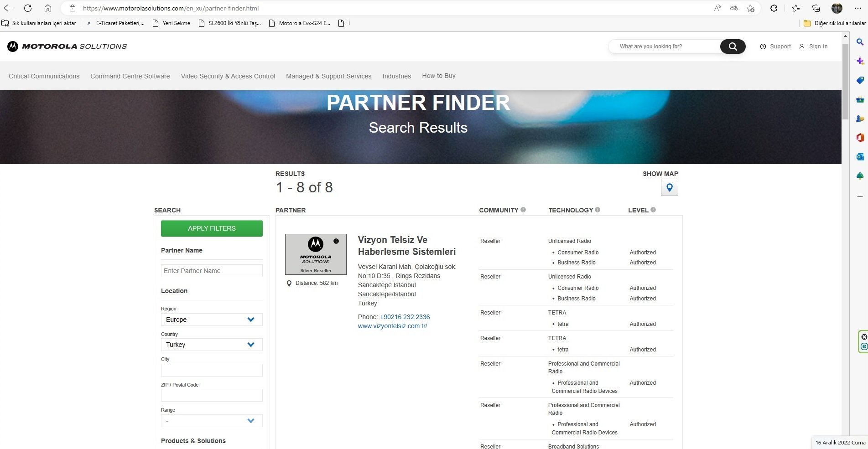Open Vizyon Telsiz Ve Haberlesme Sistemleri partner
The height and width of the screenshot is (449, 868).
click(x=407, y=246)
